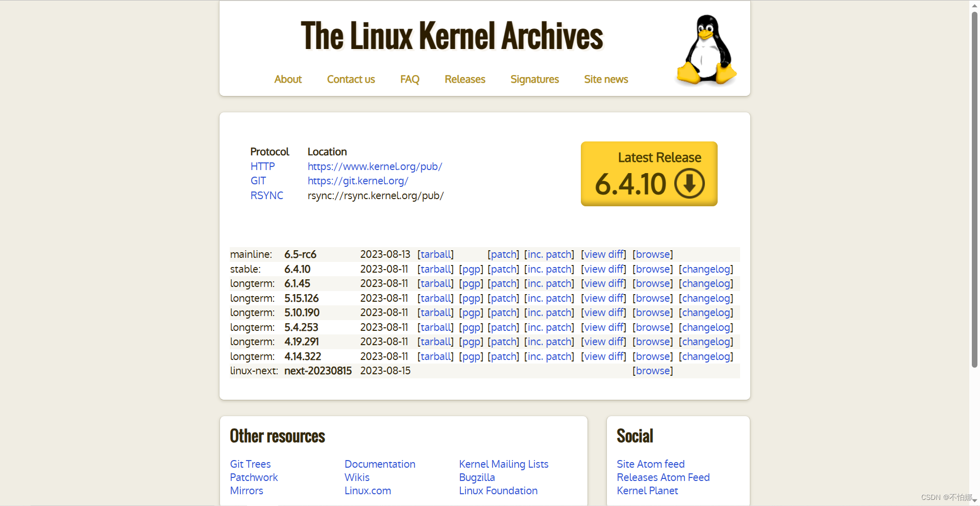Open Git Trees under Other resources
Viewport: 980px width, 506px height.
(250, 464)
